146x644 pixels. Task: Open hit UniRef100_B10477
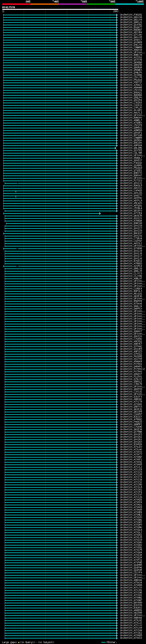[131, 27]
